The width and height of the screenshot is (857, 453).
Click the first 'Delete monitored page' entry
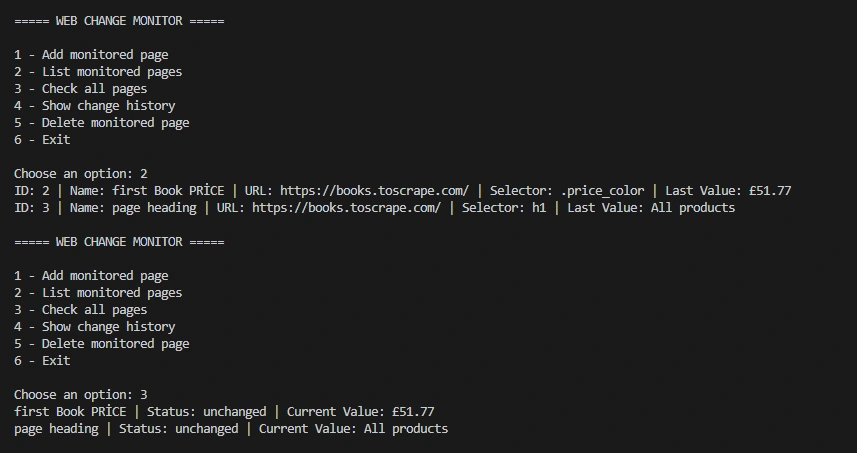click(102, 122)
